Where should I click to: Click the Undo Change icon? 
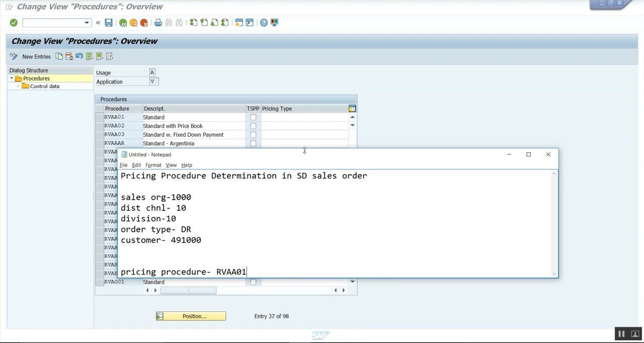pos(79,56)
